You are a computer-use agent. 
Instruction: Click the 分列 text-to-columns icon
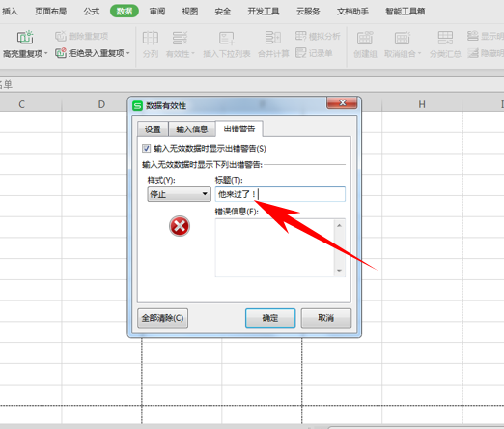(151, 38)
